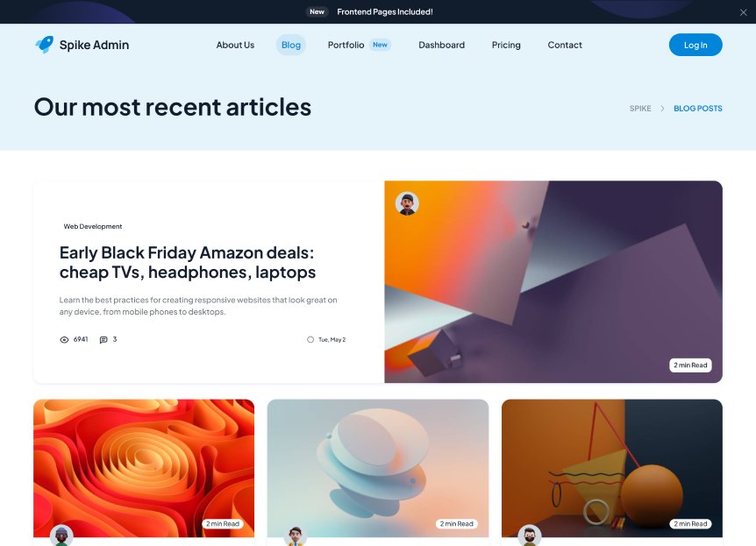Image resolution: width=756 pixels, height=546 pixels.
Task: Click the breadcrumb chevron between SPIKE and BLOG POSTS
Action: (662, 109)
